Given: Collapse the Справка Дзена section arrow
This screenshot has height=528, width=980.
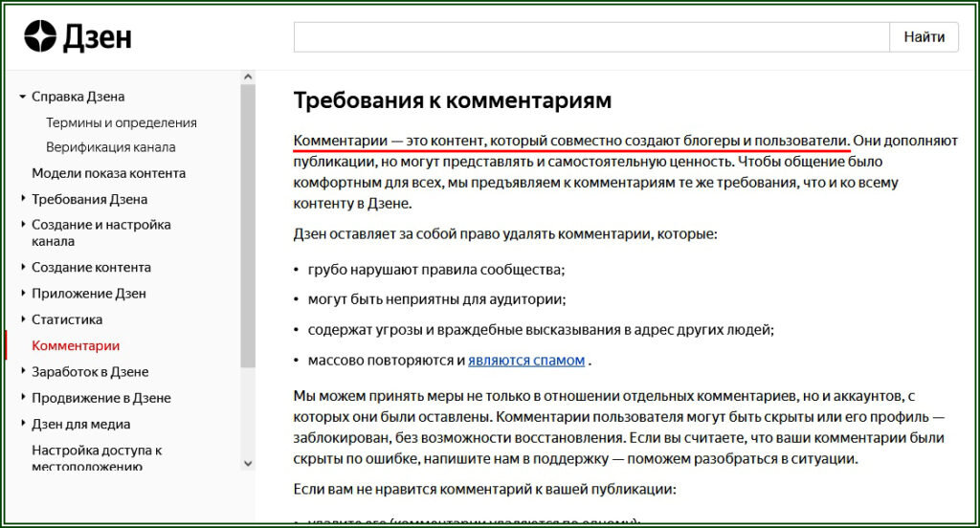Looking at the screenshot, I should (x=23, y=97).
